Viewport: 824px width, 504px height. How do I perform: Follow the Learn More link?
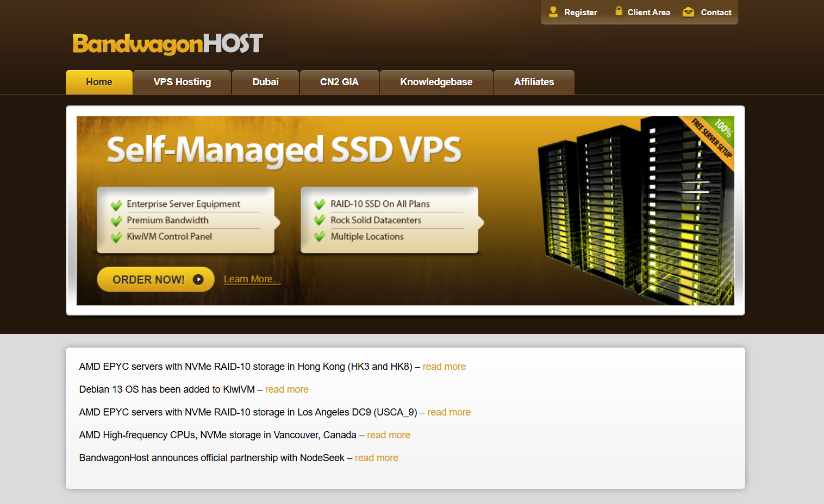(x=252, y=279)
